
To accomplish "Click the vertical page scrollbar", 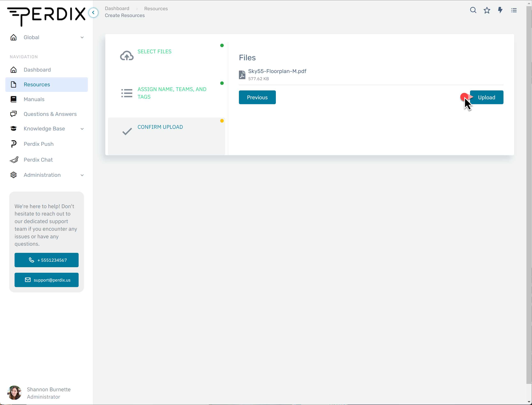I will point(529,195).
